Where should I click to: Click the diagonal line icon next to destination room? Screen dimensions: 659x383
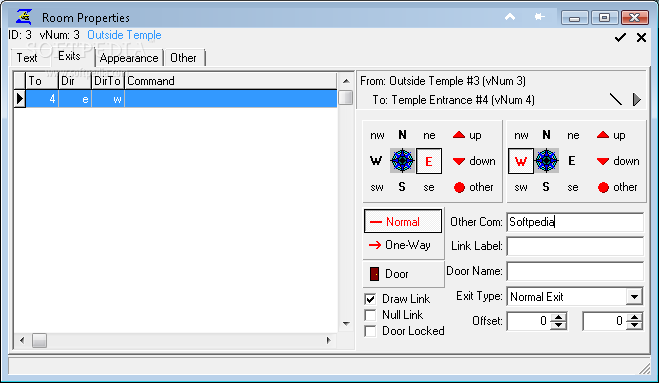point(616,100)
